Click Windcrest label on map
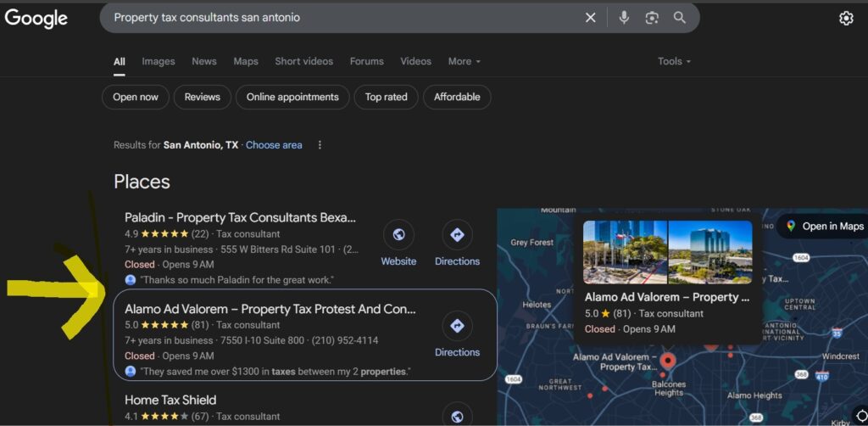Screen dimensions: 868x426 pyautogui.click(x=841, y=356)
